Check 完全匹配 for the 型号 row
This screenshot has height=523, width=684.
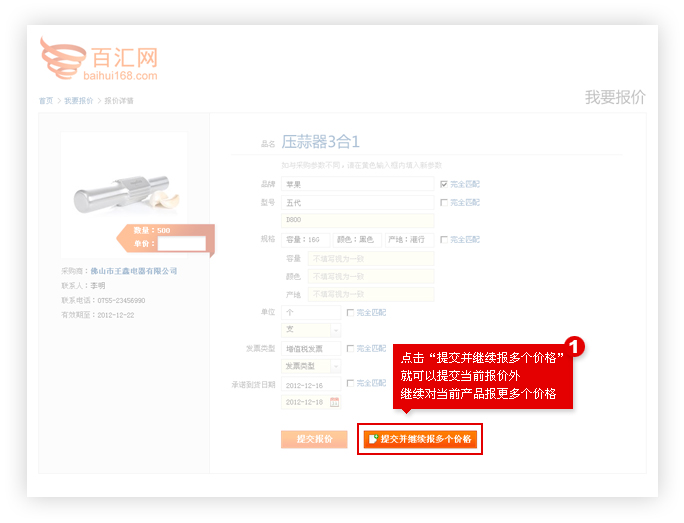(x=443, y=202)
